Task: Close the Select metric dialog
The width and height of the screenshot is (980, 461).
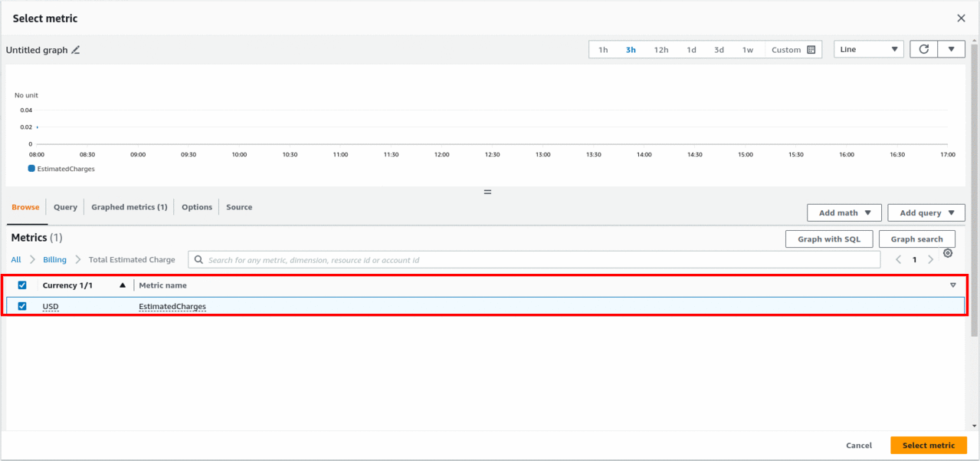Action: pos(961,18)
